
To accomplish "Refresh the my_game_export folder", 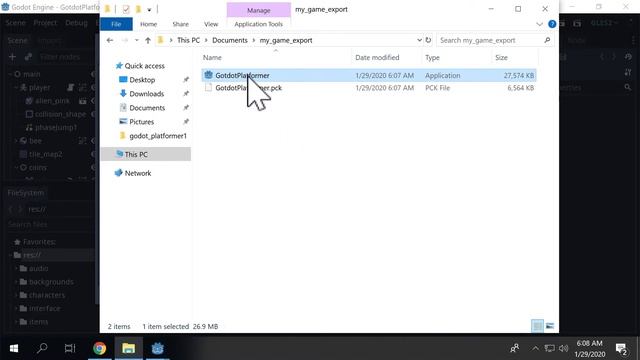I will click(x=428, y=40).
